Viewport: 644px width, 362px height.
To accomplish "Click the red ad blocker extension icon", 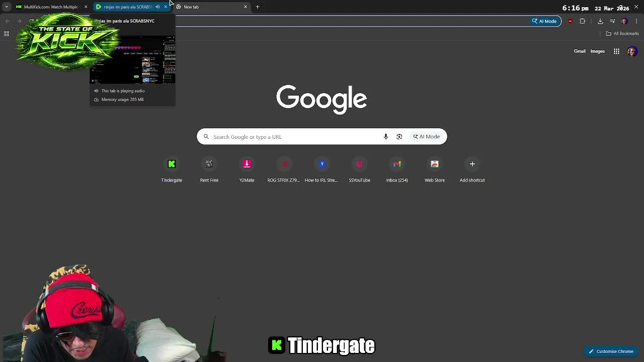I will tap(570, 21).
